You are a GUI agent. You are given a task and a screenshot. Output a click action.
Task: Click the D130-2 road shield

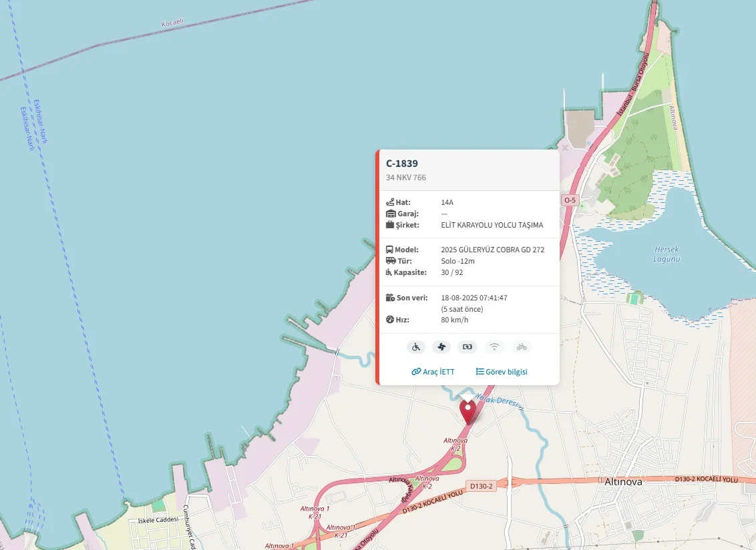pos(481,486)
